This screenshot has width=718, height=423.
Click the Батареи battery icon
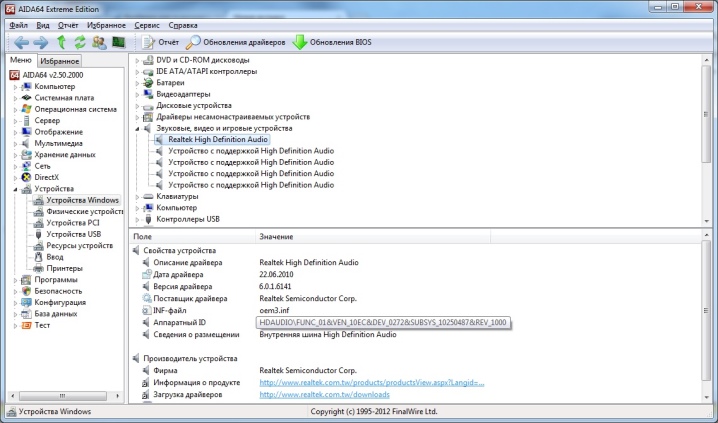(148, 83)
